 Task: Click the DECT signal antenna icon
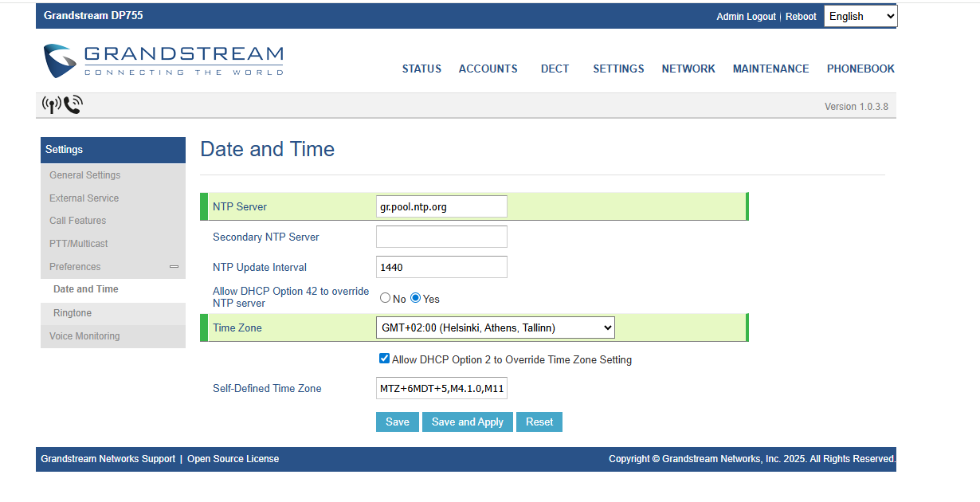(x=51, y=105)
